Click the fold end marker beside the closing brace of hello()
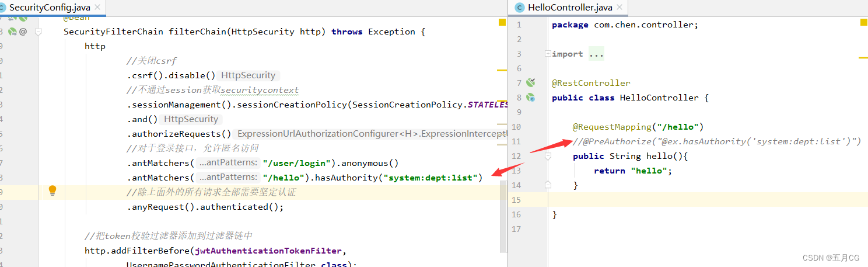868x267 pixels. pyautogui.click(x=548, y=185)
